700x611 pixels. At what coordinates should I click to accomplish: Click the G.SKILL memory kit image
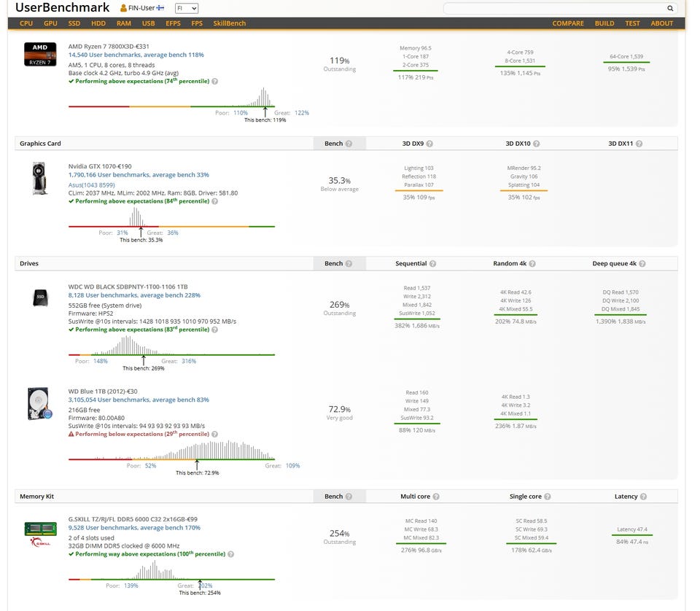click(40, 534)
